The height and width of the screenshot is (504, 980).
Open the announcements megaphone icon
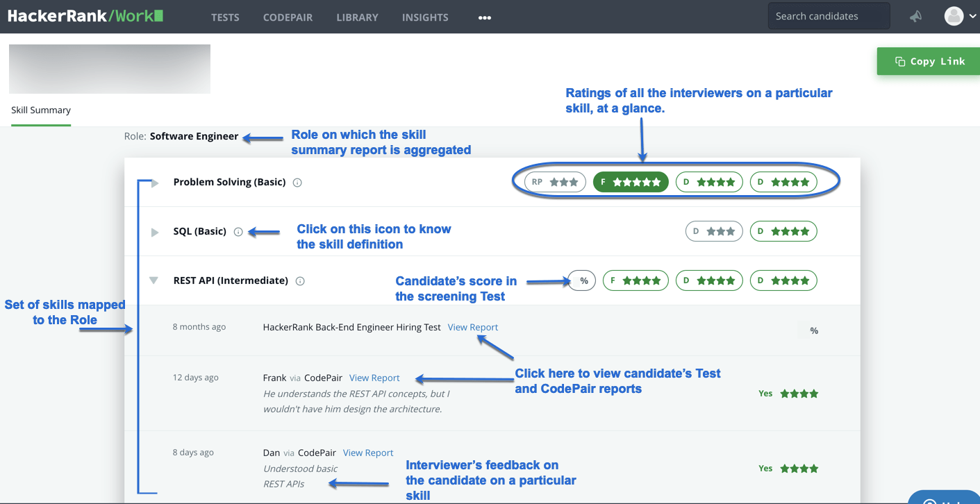pyautogui.click(x=916, y=16)
